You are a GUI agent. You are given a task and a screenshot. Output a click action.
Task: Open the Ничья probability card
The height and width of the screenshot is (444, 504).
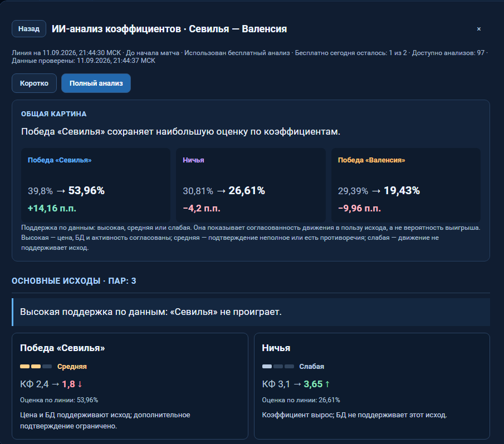pyautogui.click(x=251, y=185)
